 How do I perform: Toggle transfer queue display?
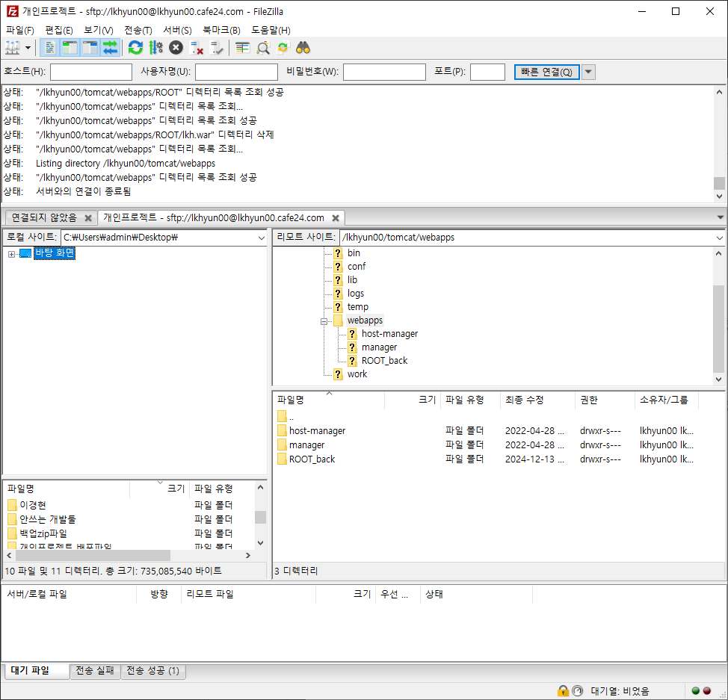pos(110,48)
